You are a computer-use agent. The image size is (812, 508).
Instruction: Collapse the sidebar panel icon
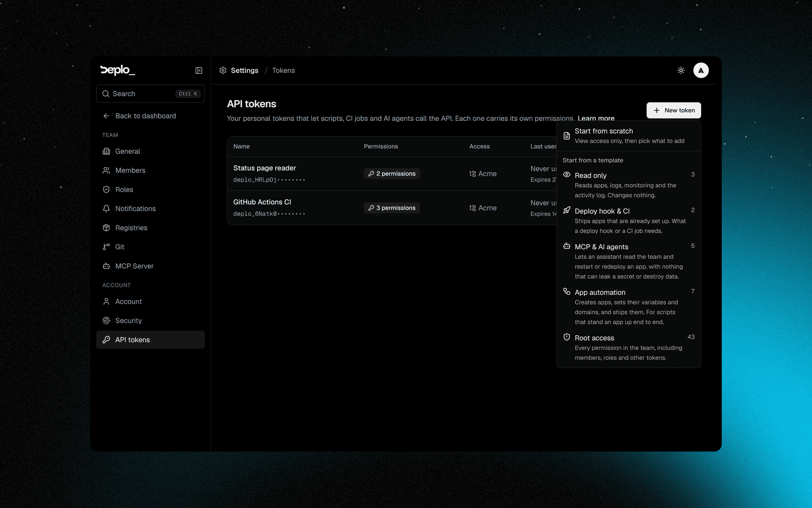[x=199, y=71]
